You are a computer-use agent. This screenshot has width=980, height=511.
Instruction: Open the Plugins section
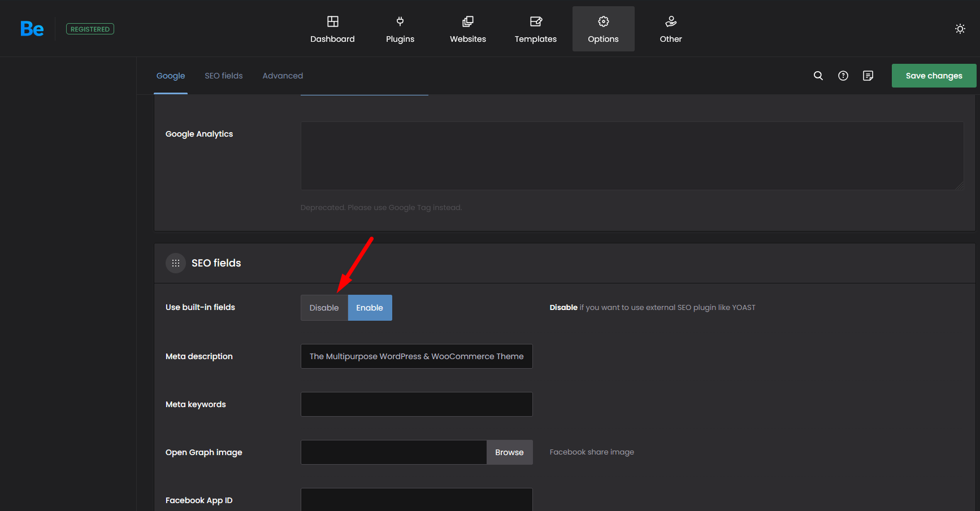coord(400,29)
